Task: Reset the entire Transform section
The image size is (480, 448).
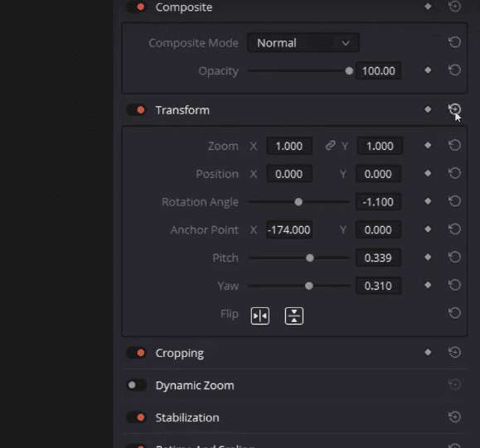Action: click(454, 109)
